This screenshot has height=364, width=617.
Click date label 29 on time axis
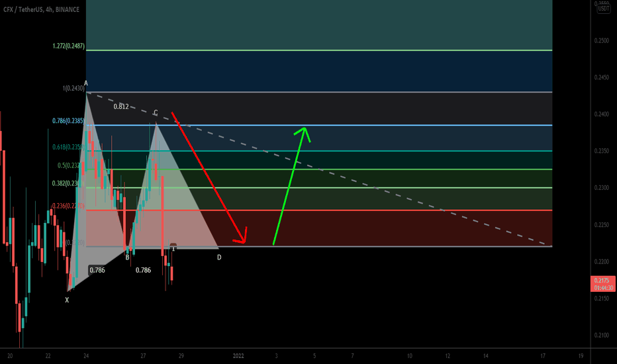(181, 356)
